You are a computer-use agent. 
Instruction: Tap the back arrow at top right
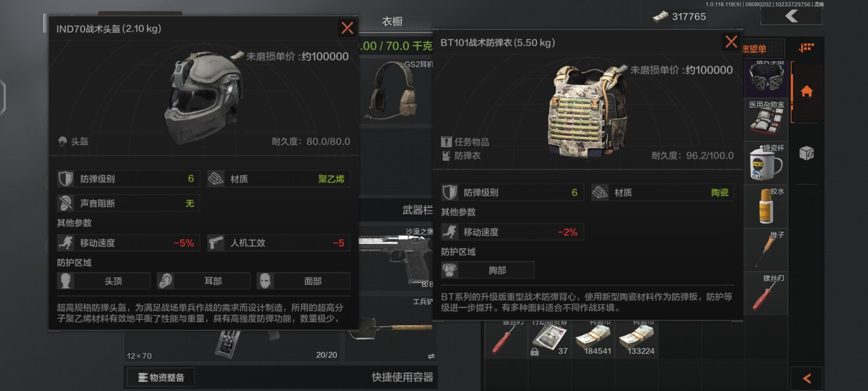click(x=792, y=16)
